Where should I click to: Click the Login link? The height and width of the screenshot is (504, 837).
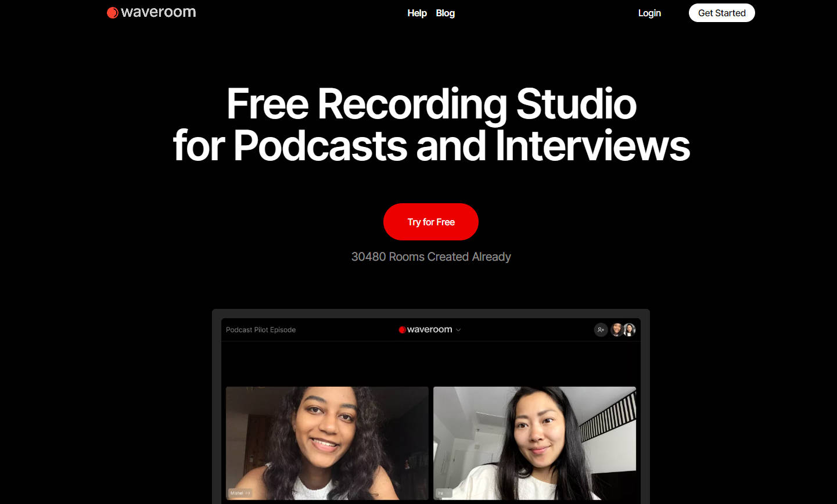tap(649, 13)
